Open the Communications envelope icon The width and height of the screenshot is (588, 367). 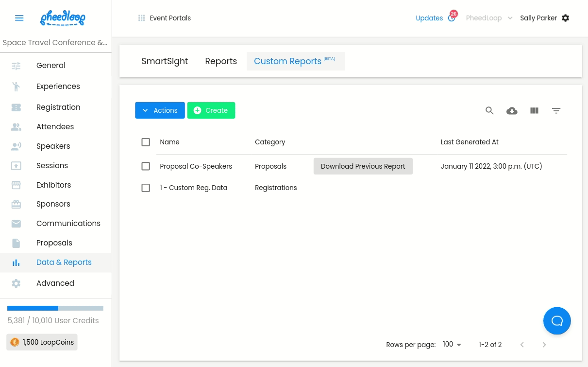point(16,224)
